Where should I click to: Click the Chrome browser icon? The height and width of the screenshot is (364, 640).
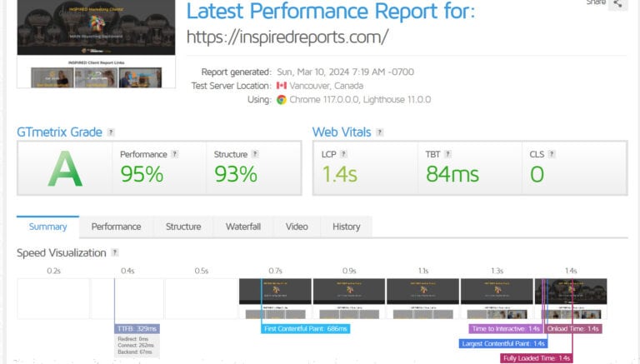[x=282, y=100]
